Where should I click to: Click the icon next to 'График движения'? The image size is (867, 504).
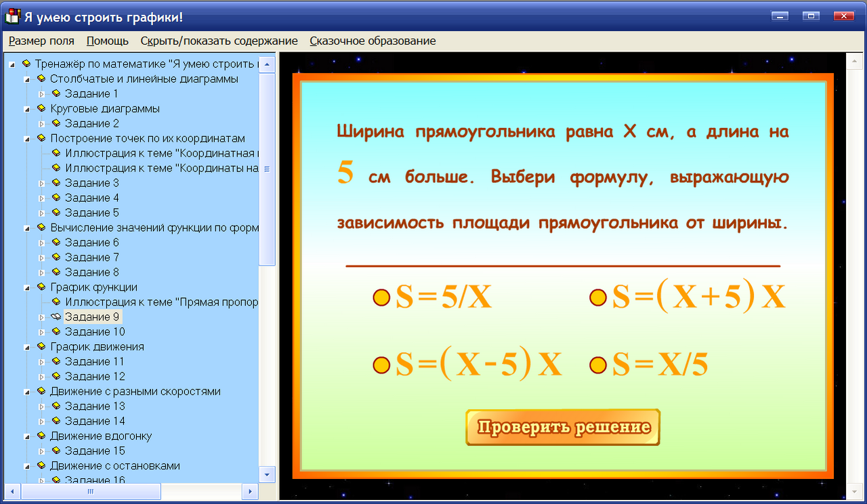(41, 346)
